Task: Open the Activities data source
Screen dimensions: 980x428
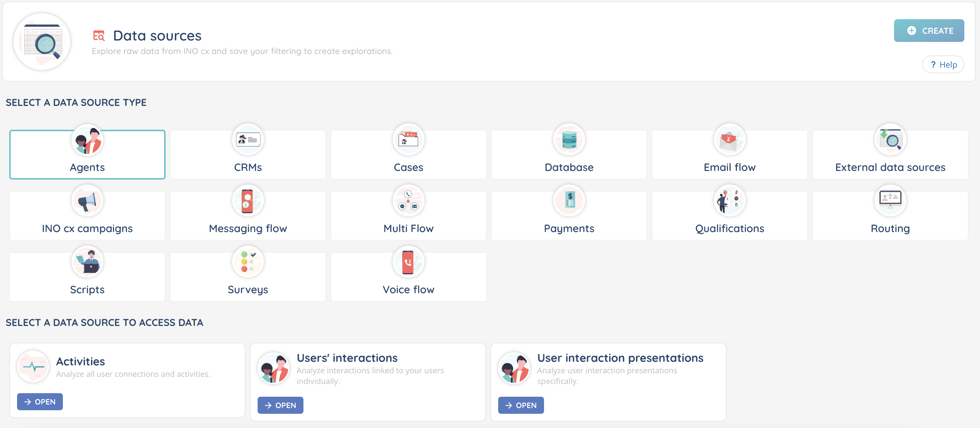Action: [x=40, y=402]
